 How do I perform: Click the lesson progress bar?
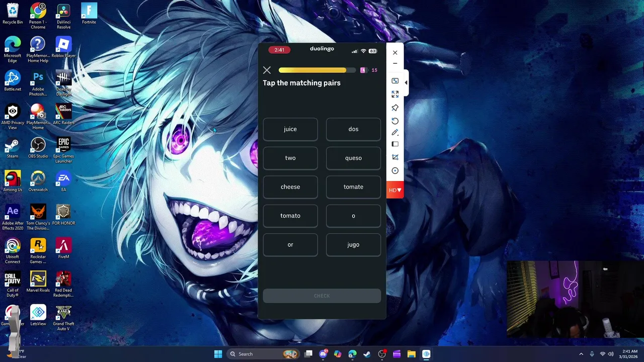(317, 70)
